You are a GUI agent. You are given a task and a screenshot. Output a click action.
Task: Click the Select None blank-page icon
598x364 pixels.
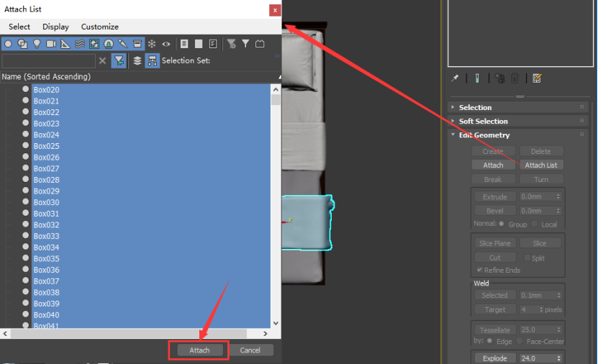199,44
